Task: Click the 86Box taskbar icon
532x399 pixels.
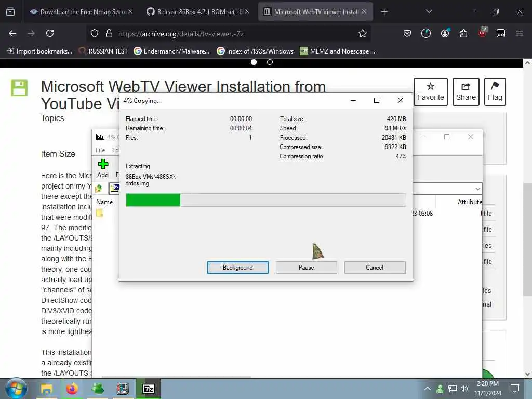Action: point(123,389)
